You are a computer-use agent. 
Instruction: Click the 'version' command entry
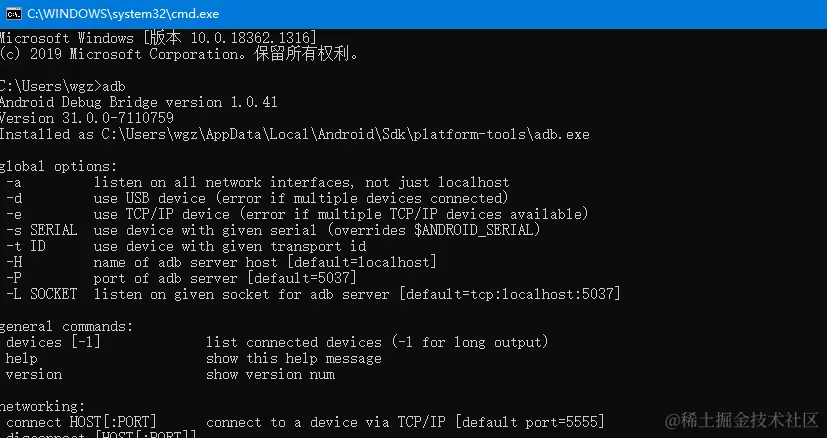[34, 375]
